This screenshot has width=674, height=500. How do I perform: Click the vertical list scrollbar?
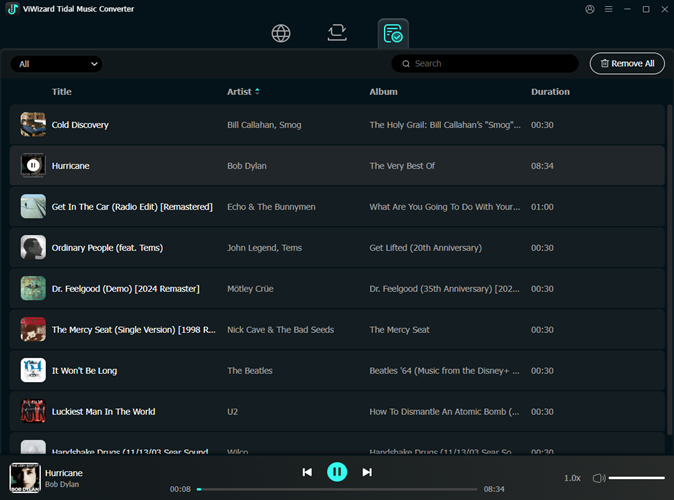669,270
